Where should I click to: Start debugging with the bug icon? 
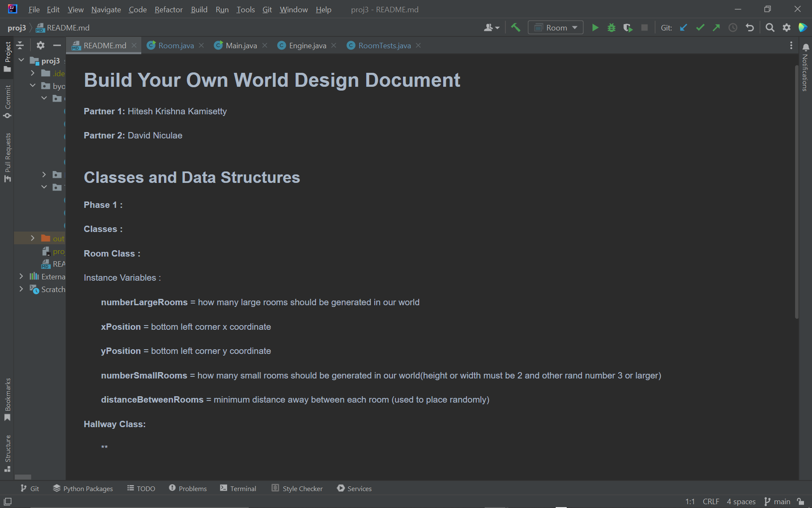pyautogui.click(x=611, y=28)
